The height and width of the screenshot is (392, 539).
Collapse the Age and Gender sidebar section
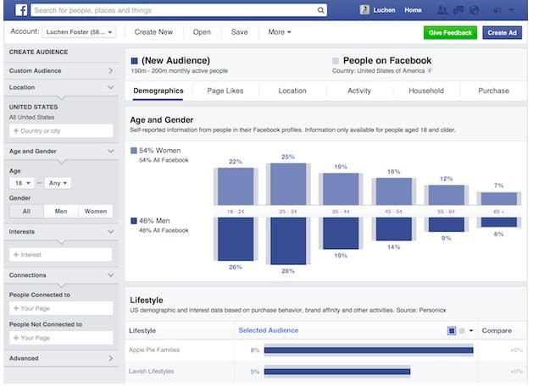(61, 152)
